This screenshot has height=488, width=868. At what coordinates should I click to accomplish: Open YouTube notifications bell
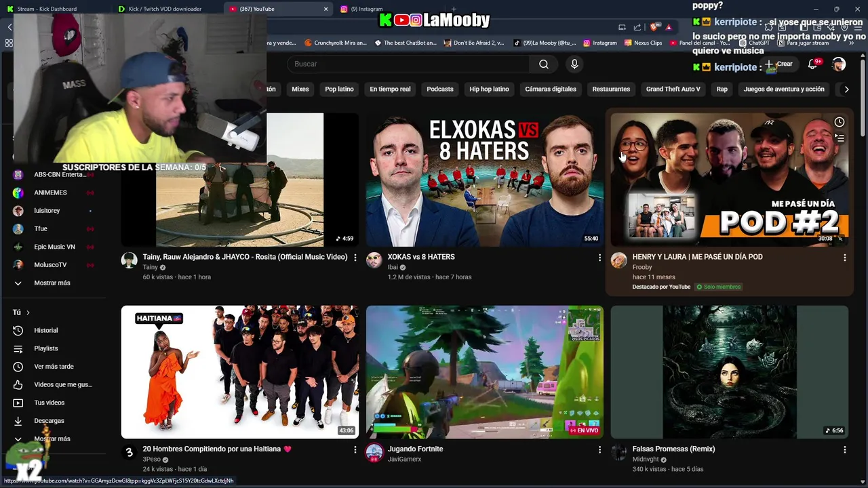click(x=812, y=64)
